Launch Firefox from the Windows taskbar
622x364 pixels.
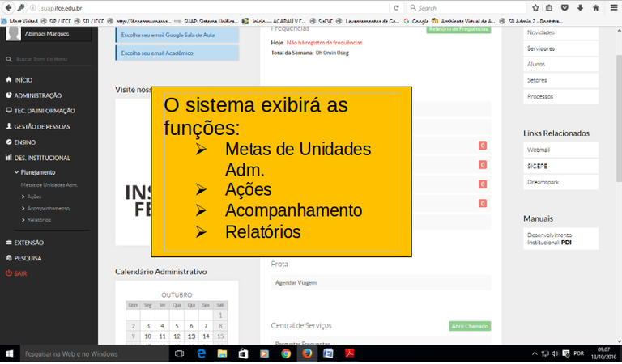click(x=307, y=353)
